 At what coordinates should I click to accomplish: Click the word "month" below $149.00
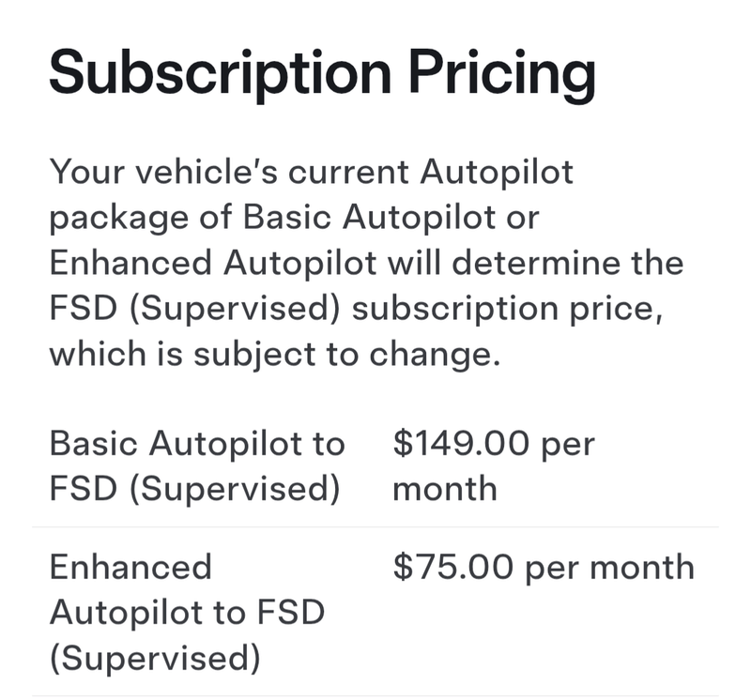pyautogui.click(x=444, y=489)
